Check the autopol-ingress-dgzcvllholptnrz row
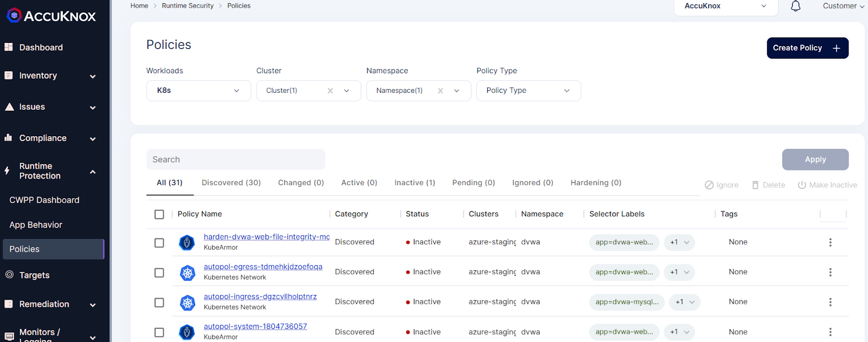868x342 pixels. click(x=159, y=302)
